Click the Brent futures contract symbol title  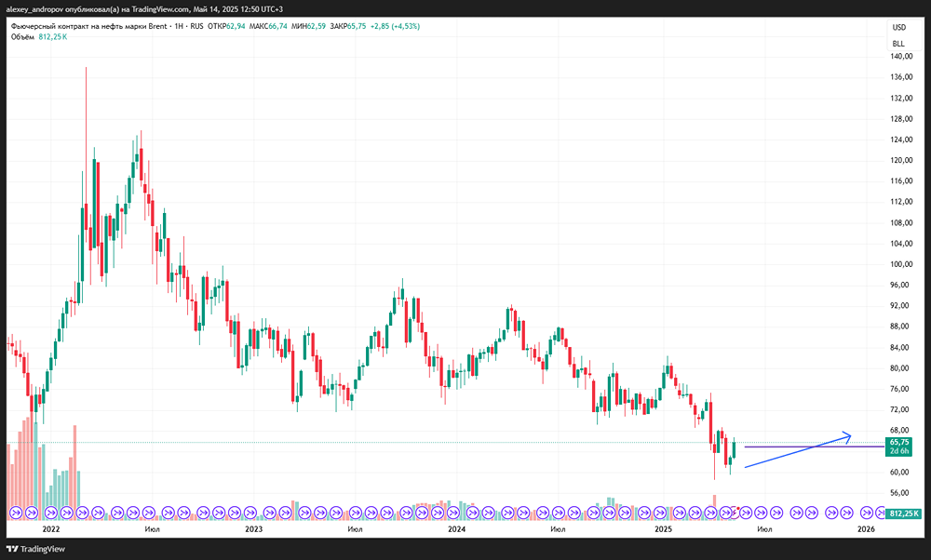(x=89, y=26)
